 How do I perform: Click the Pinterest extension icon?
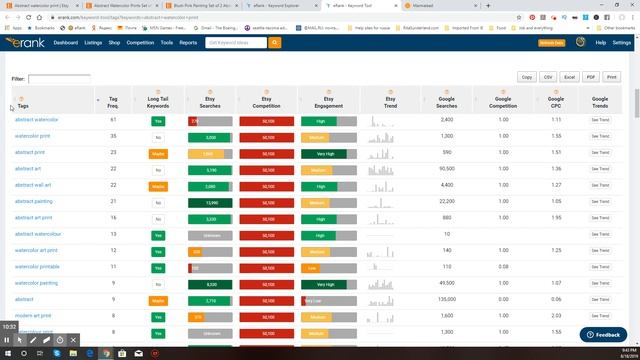pos(532,18)
